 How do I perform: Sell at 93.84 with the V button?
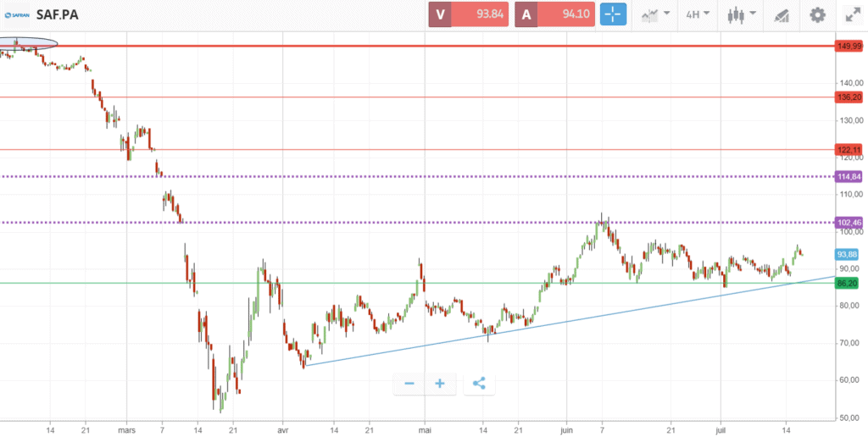tap(468, 14)
